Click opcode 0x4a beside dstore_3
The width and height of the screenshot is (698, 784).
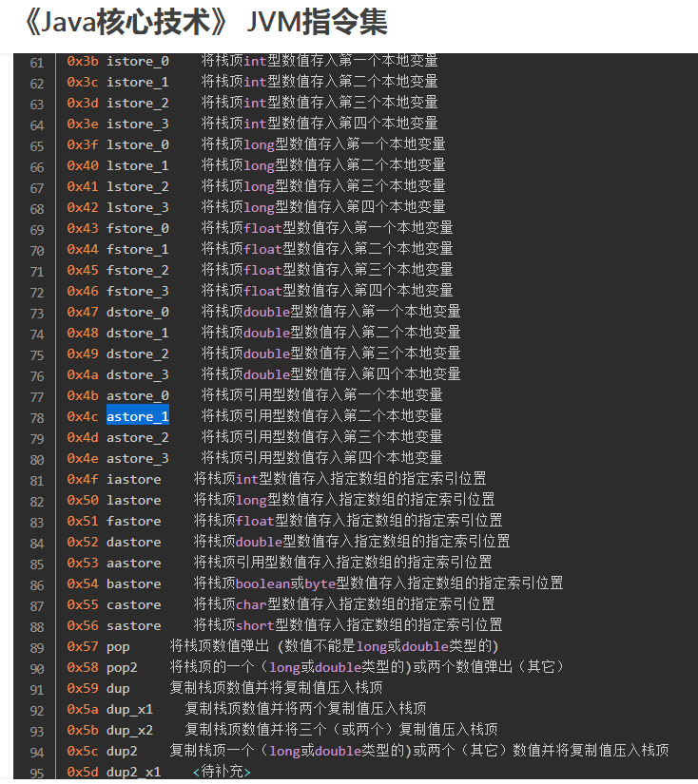pos(83,375)
